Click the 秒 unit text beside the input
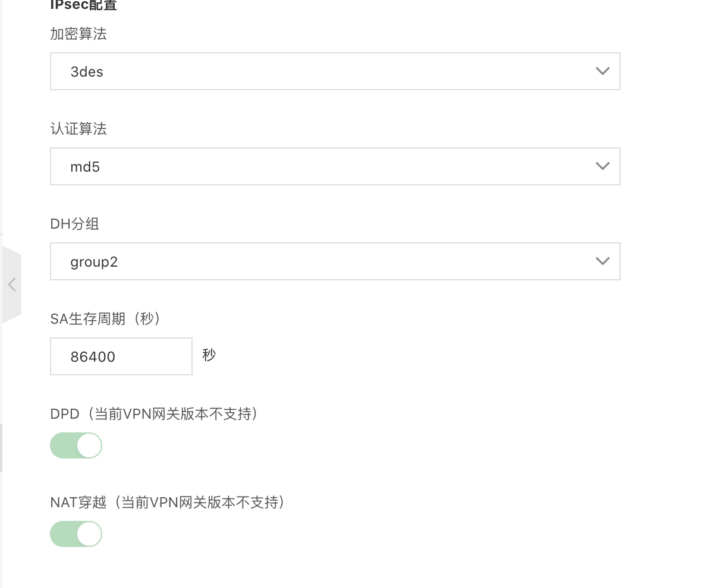The image size is (724, 588). pos(209,355)
